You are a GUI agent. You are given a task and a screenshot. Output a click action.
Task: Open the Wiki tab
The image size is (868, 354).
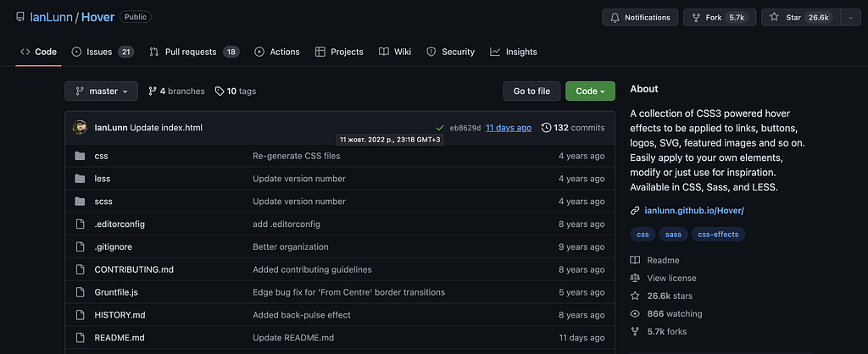tap(395, 52)
